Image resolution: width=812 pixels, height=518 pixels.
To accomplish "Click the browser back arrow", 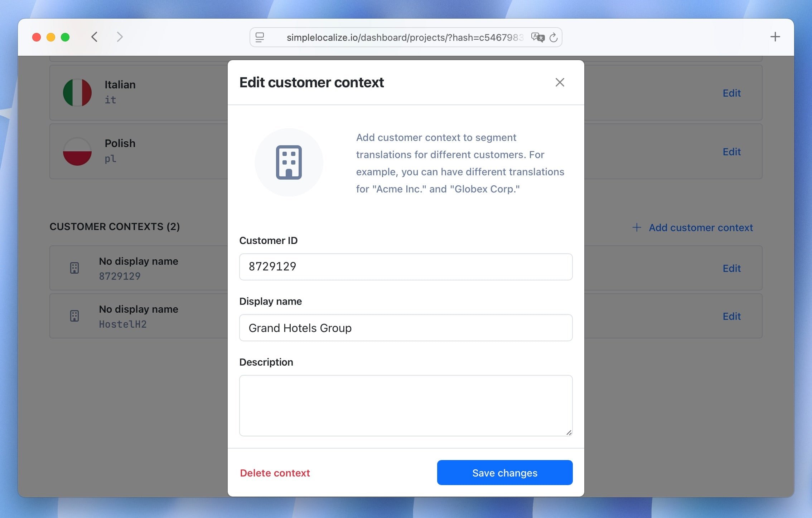I will click(x=94, y=37).
